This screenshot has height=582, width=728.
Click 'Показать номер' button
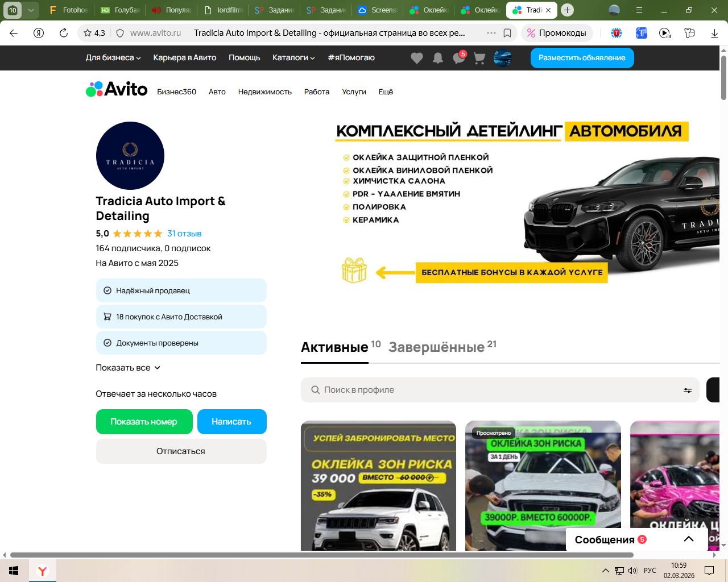coord(144,422)
